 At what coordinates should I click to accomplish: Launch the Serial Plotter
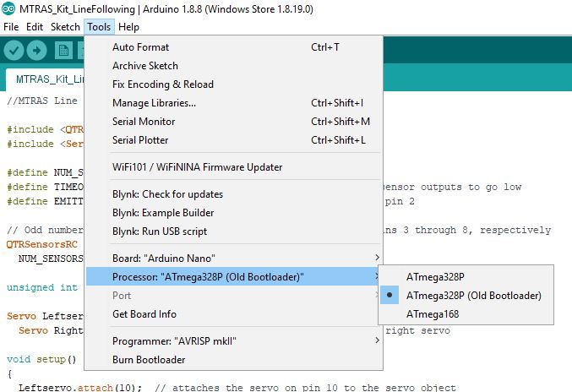click(x=233, y=140)
